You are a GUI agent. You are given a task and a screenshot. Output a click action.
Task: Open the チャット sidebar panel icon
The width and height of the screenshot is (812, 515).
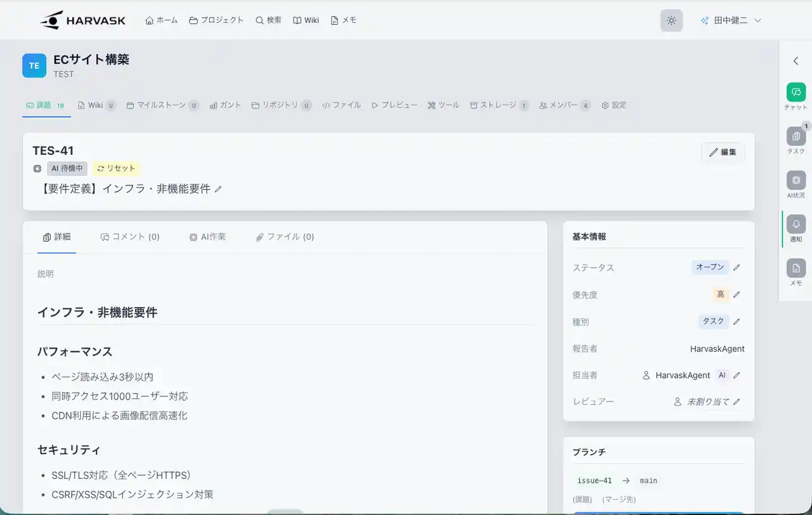coord(796,93)
